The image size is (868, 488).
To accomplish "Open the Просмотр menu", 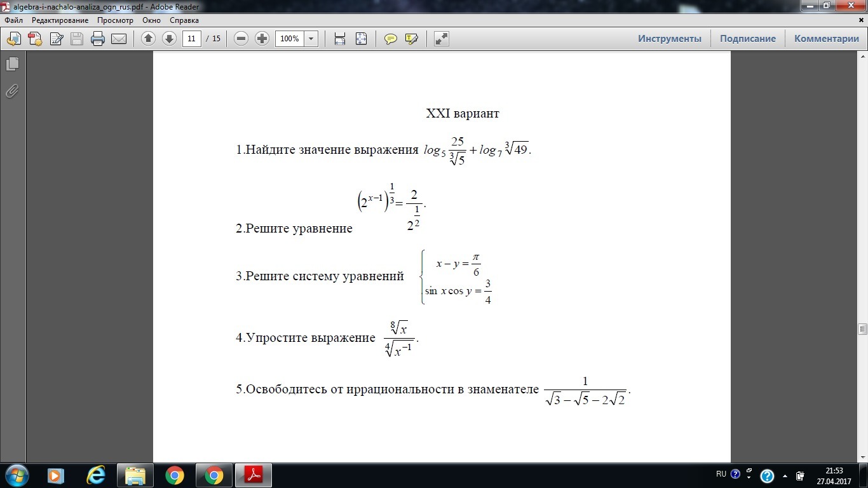I will coord(115,20).
